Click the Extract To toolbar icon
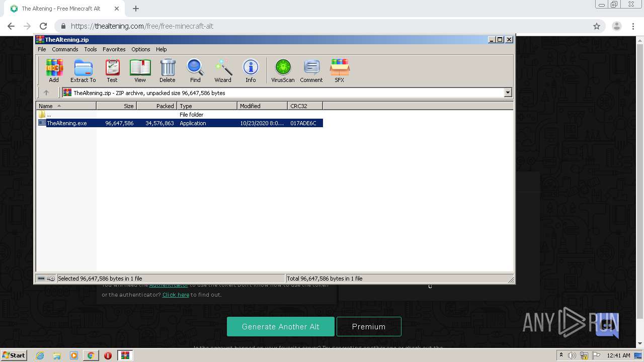Viewport: 644px width, 362px height. click(83, 70)
